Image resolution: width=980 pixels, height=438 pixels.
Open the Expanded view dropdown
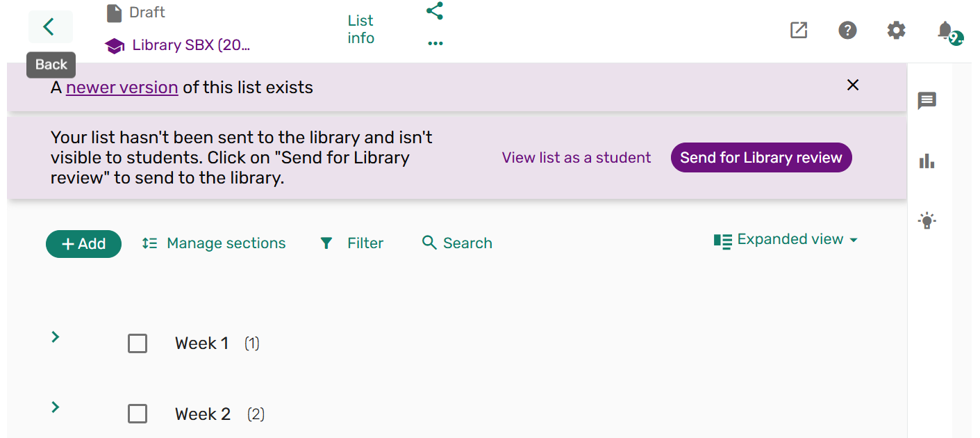(786, 239)
